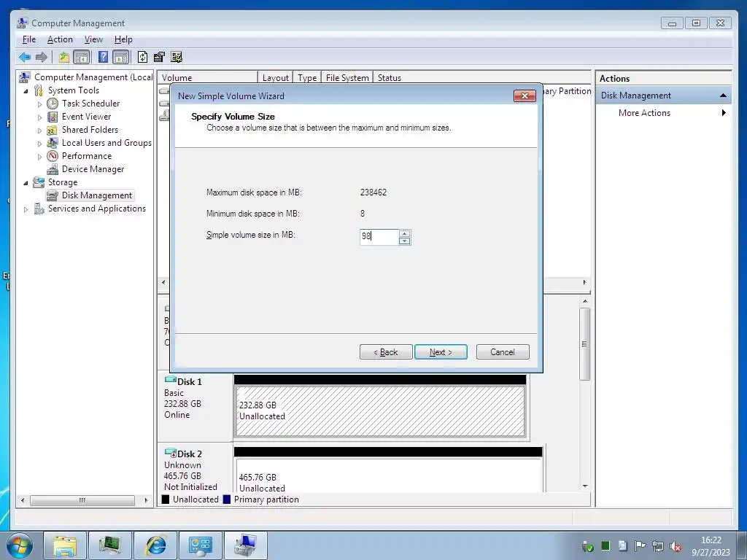
Task: Open Internet Explorer from the taskbar
Action: (155, 545)
